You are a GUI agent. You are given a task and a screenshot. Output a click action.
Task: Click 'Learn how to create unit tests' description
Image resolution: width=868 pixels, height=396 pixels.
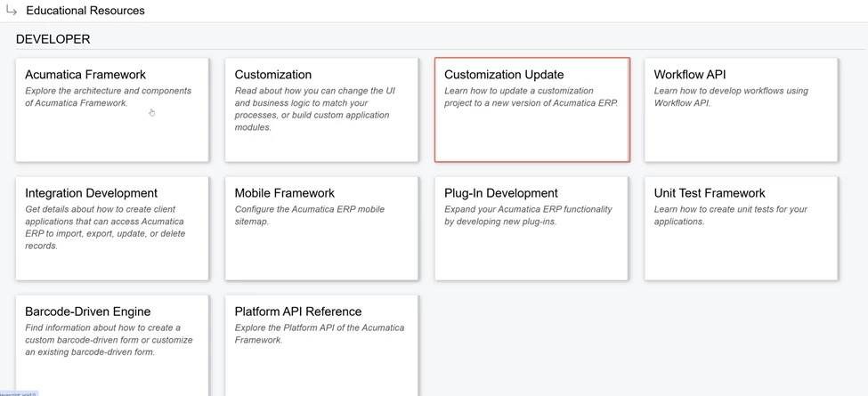tap(730, 215)
